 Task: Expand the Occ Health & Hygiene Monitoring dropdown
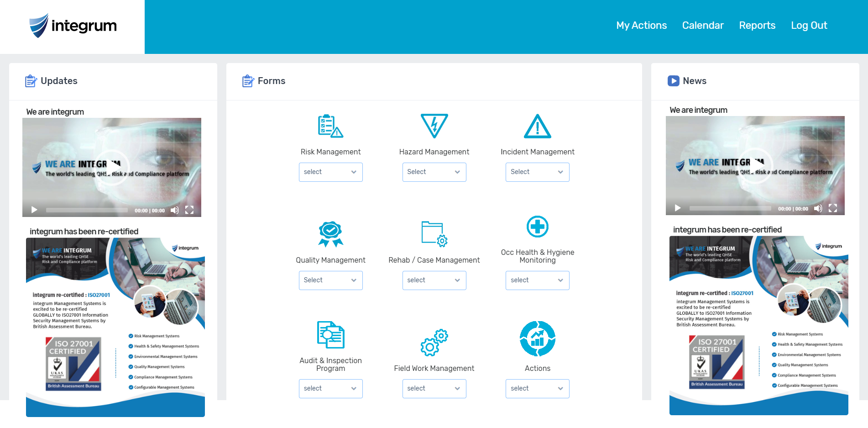(538, 280)
